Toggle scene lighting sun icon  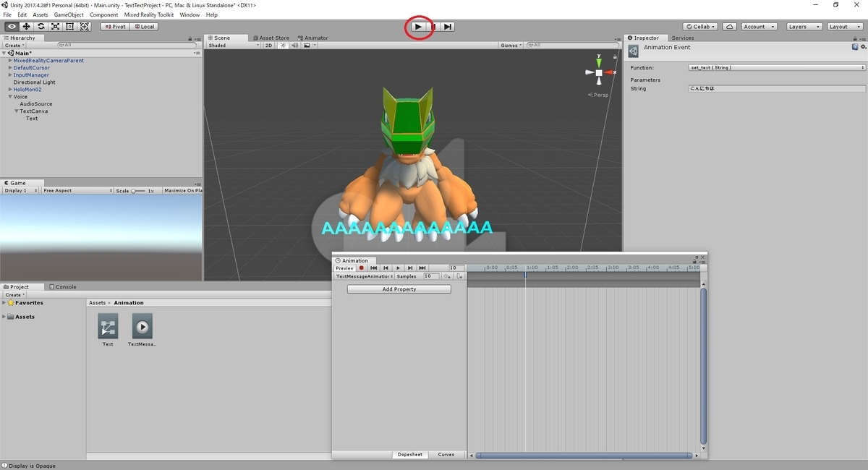[284, 46]
